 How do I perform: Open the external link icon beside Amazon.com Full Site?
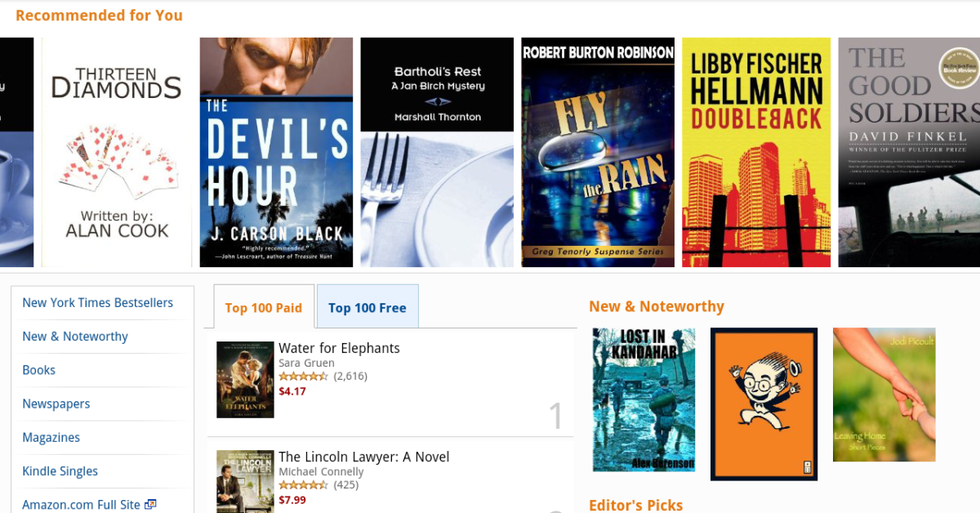150,505
